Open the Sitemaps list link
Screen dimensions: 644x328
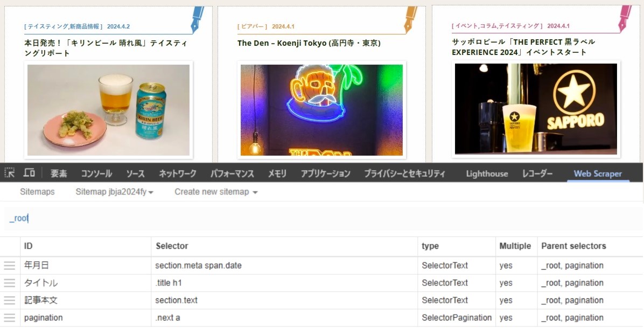37,192
